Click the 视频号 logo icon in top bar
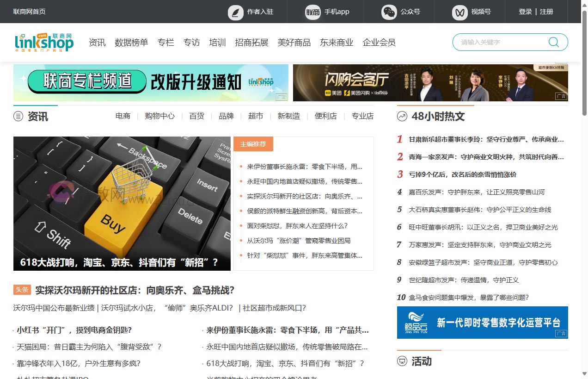This screenshot has width=588, height=379. pyautogui.click(x=459, y=12)
